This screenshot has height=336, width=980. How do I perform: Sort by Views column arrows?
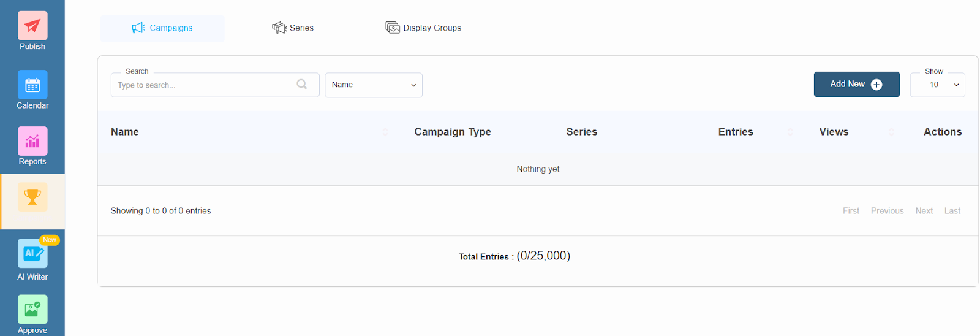[891, 132]
